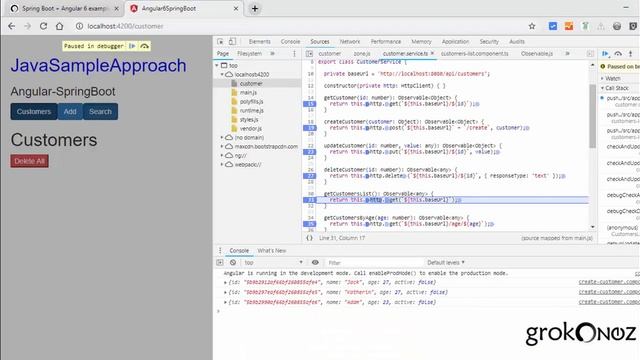Click the red Delete All button
The image size is (640, 360).
tap(29, 161)
